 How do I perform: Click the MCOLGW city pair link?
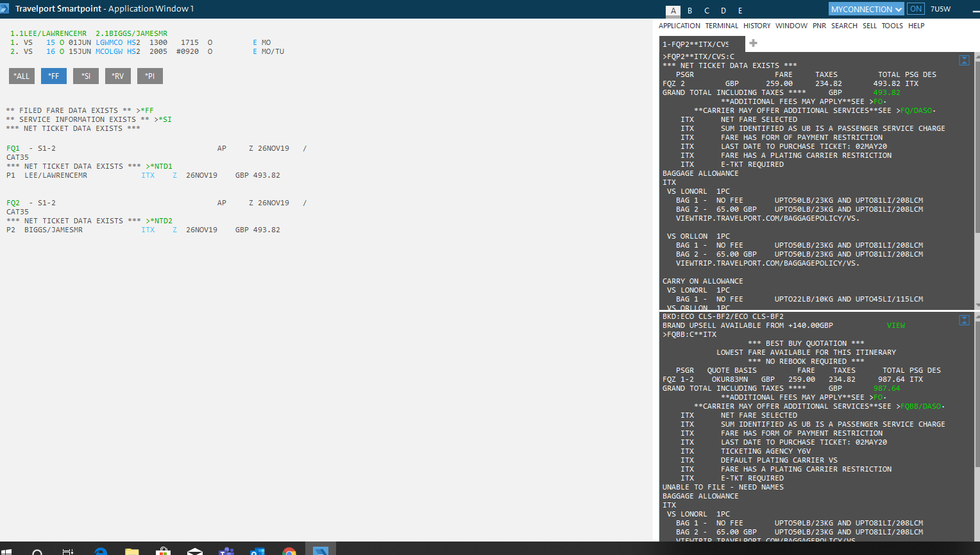pos(109,51)
